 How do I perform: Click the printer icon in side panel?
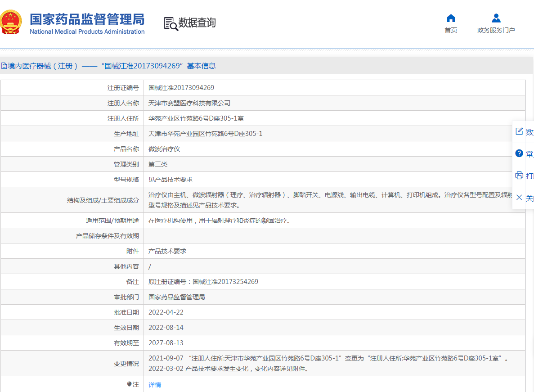[519, 176]
